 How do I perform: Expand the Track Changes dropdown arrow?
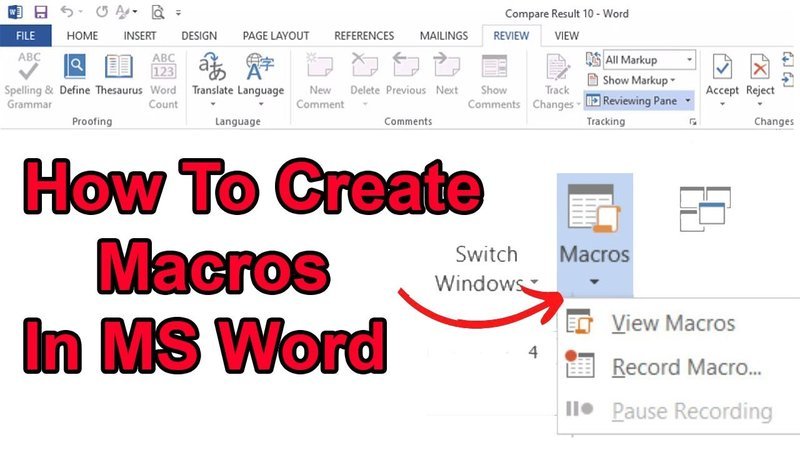(x=579, y=105)
